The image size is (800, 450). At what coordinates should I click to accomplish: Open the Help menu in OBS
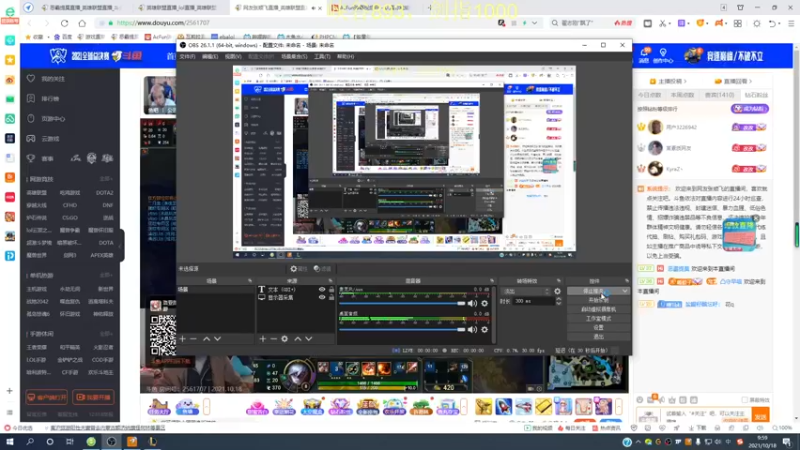click(x=345, y=57)
